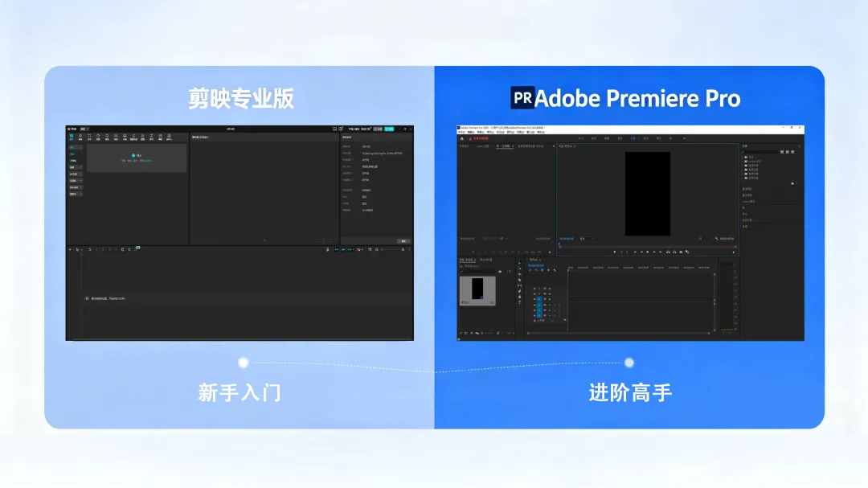Toggle Linked Selection in Premiere timeline header
This screenshot has height=488, width=868.
tap(542, 270)
